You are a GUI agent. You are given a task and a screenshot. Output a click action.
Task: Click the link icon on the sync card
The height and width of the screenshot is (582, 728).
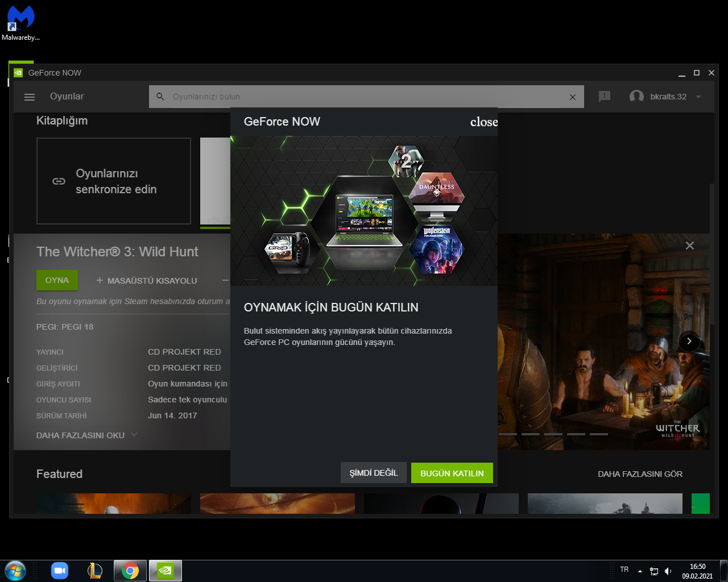pos(59,181)
